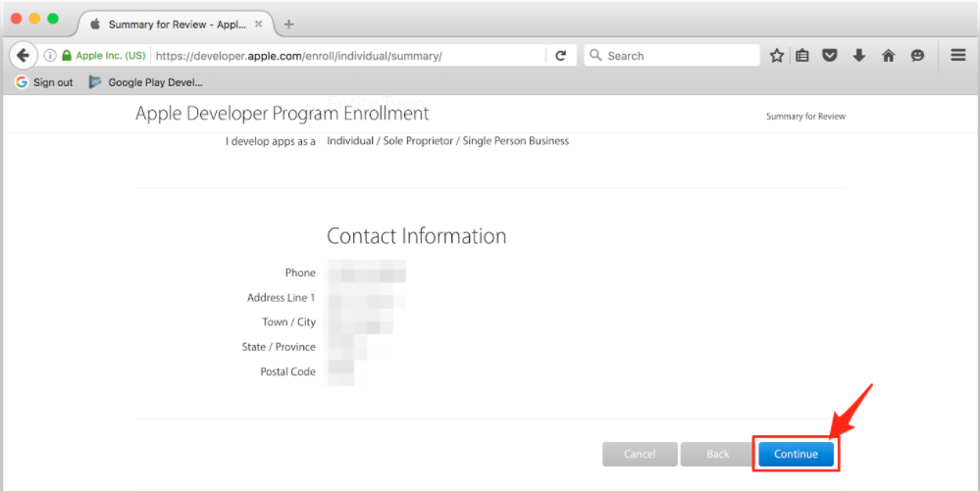Open downloads arrow icon

tap(858, 56)
